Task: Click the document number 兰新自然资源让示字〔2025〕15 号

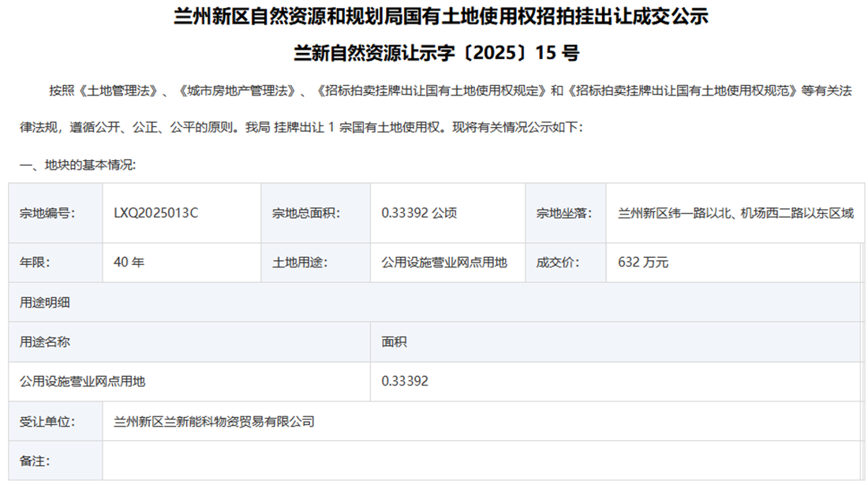Action: click(x=435, y=54)
